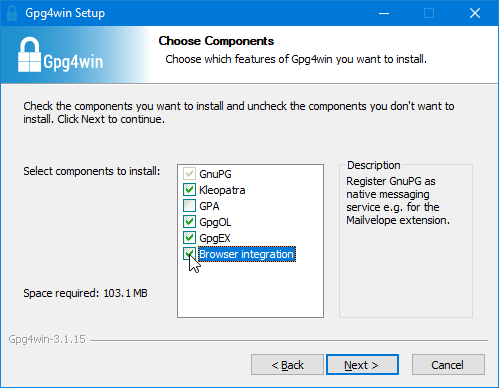Uncheck the GpgEX component checkbox
499x388 pixels.
coord(189,238)
